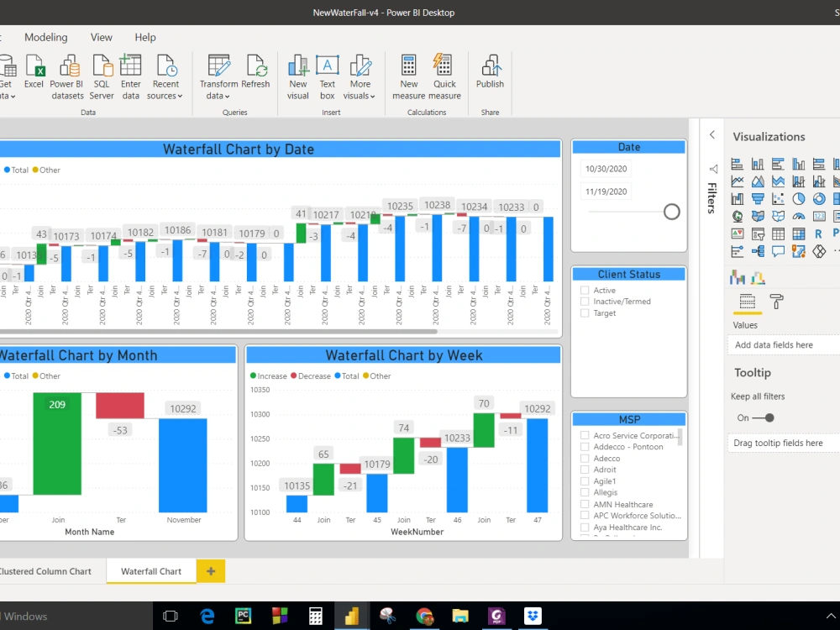This screenshot has height=630, width=840.
Task: Select the Funnel chart visual icon
Action: tap(758, 198)
